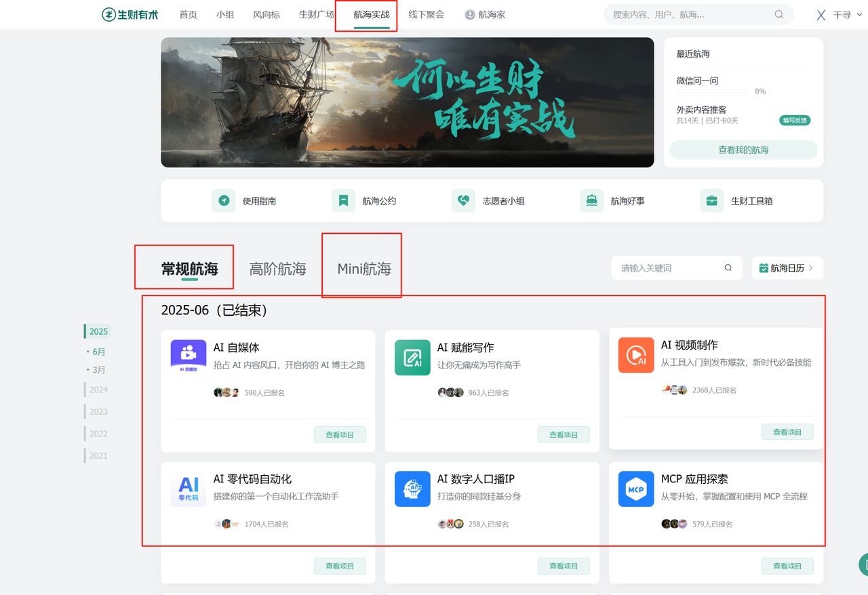The height and width of the screenshot is (595, 868).
Task: Click 查看项目 for AI 零代码自动化
Action: pyautogui.click(x=340, y=566)
